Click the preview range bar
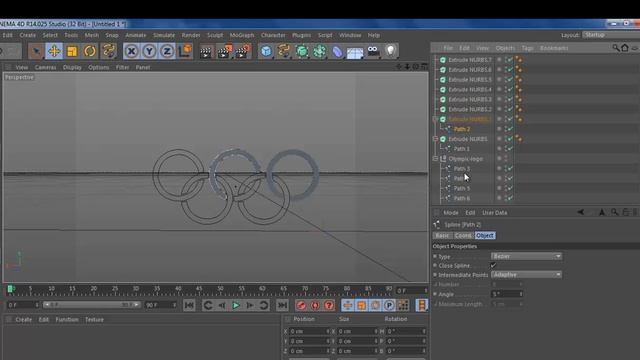The image size is (640, 360). pyautogui.click(x=91, y=305)
